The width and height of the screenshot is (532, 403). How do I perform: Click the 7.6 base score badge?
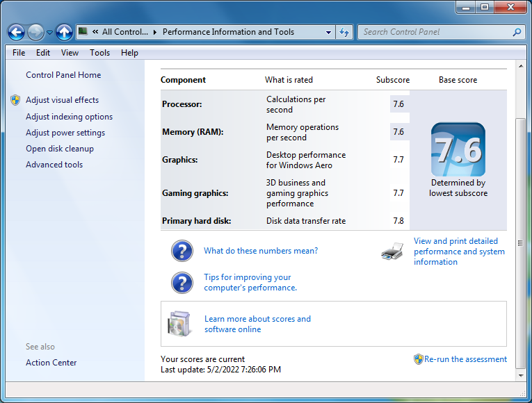(x=458, y=149)
